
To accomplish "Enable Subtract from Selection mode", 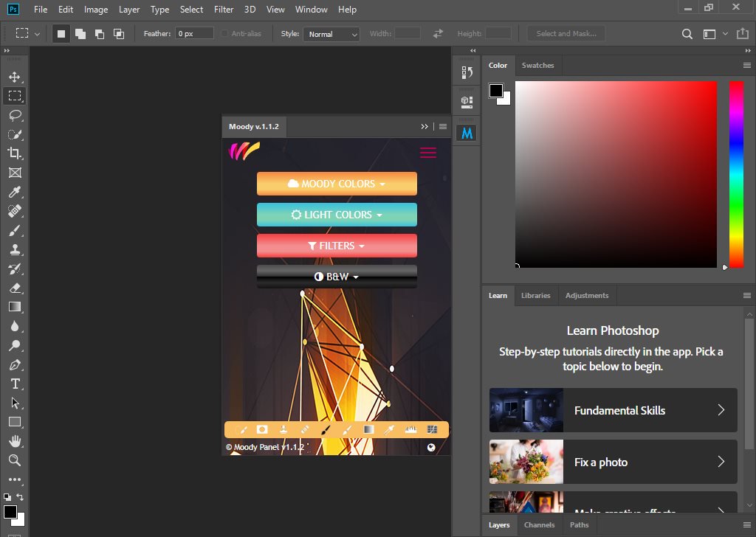I will (x=100, y=33).
